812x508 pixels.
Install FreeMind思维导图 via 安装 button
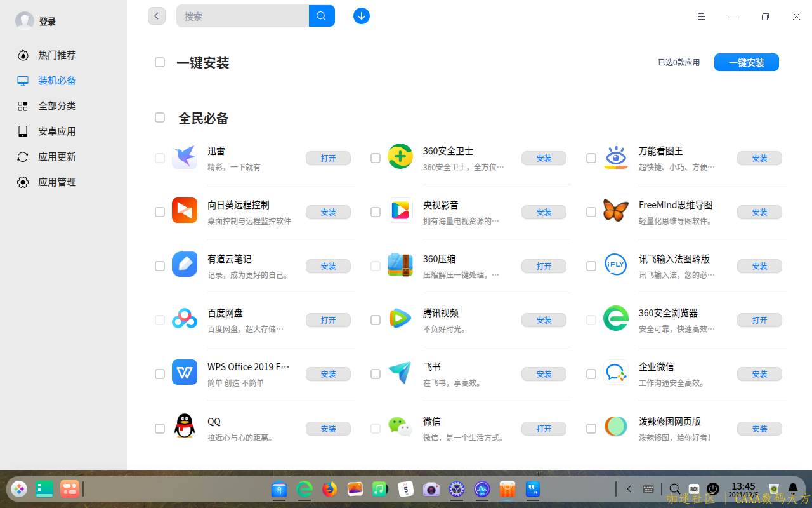759,212
